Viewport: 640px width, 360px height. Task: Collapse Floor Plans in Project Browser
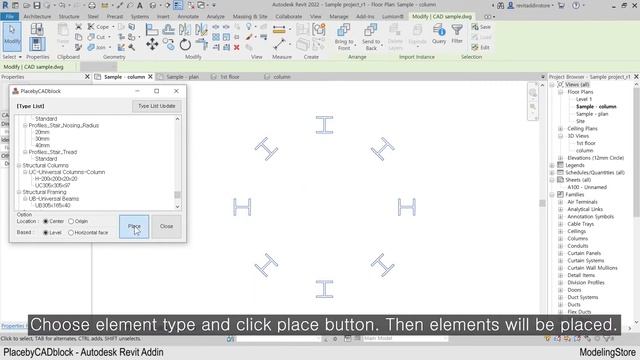(x=560, y=92)
